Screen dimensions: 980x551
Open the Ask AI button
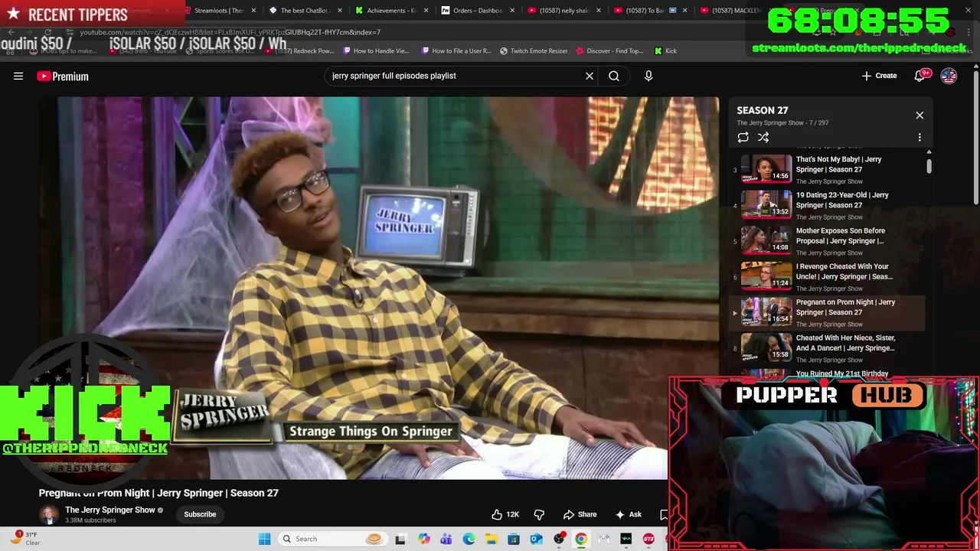[628, 514]
